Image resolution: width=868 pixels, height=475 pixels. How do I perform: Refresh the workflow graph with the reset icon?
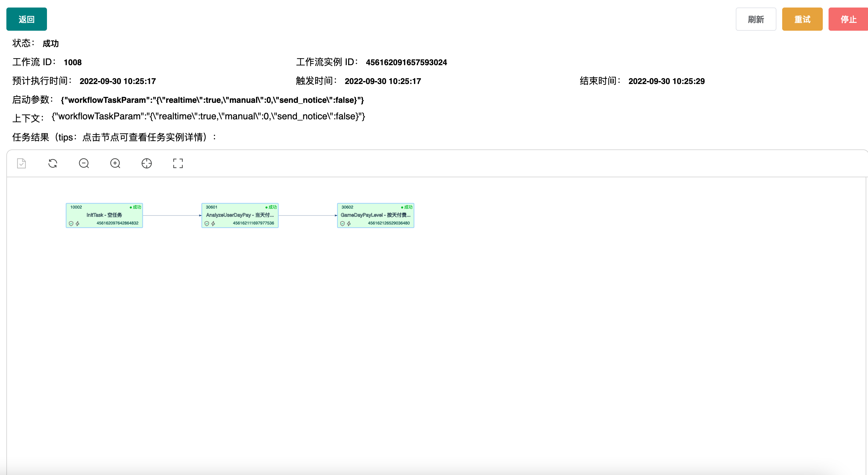pyautogui.click(x=52, y=163)
